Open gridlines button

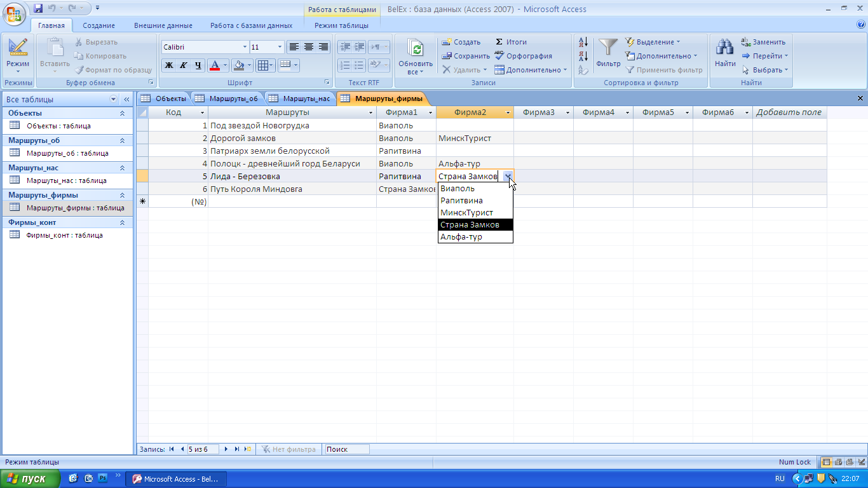click(262, 65)
